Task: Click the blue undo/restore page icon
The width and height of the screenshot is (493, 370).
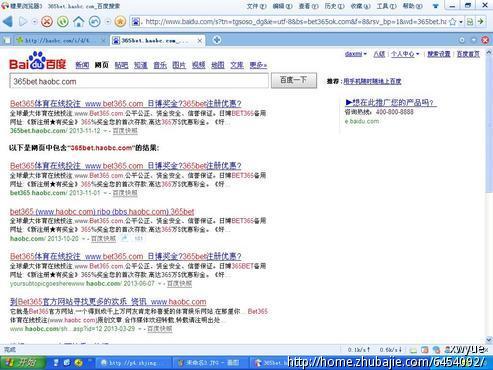Action: point(95,22)
